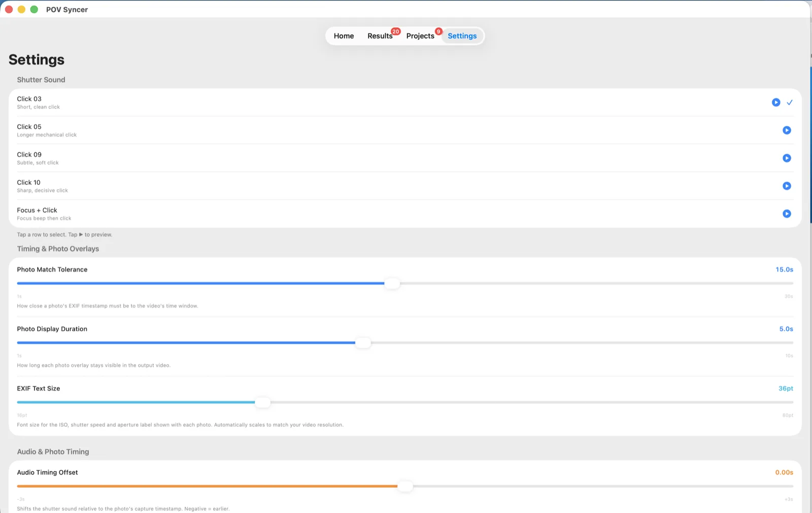Click the EXIF Text Size slider thumb
The width and height of the screenshot is (812, 513).
tap(263, 402)
